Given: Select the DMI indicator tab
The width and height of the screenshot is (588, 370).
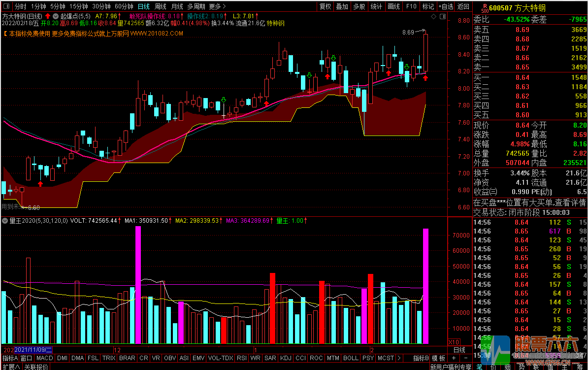Looking at the screenshot, I should pos(62,358).
